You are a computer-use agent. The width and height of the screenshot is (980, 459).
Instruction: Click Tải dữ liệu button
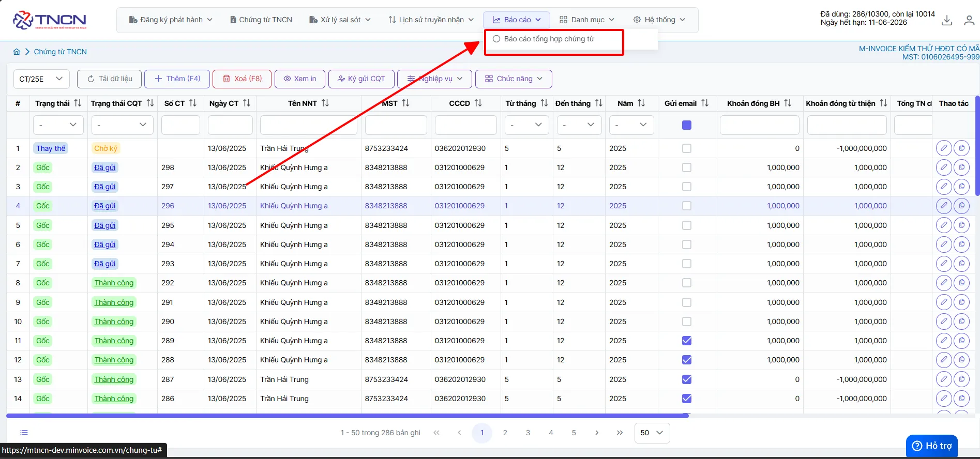(x=110, y=79)
